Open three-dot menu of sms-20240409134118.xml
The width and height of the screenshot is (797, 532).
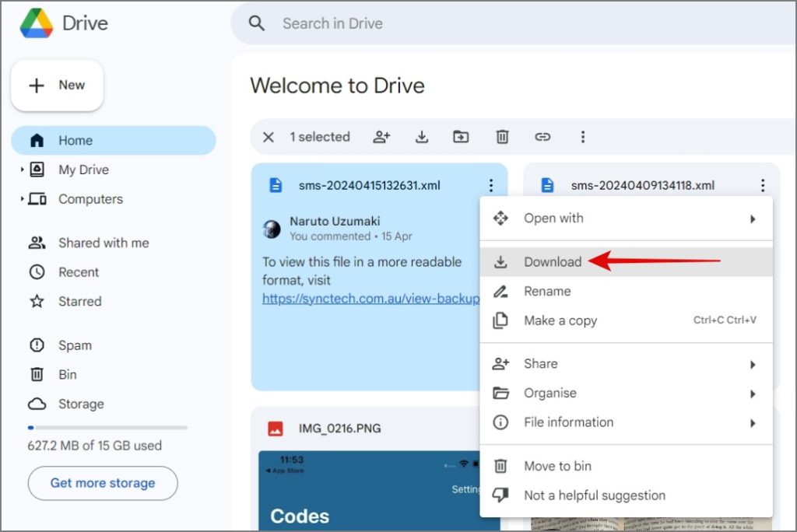click(763, 185)
